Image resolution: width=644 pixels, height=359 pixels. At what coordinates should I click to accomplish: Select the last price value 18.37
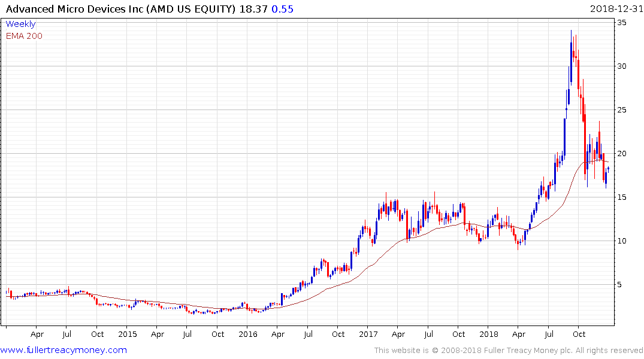(253, 9)
